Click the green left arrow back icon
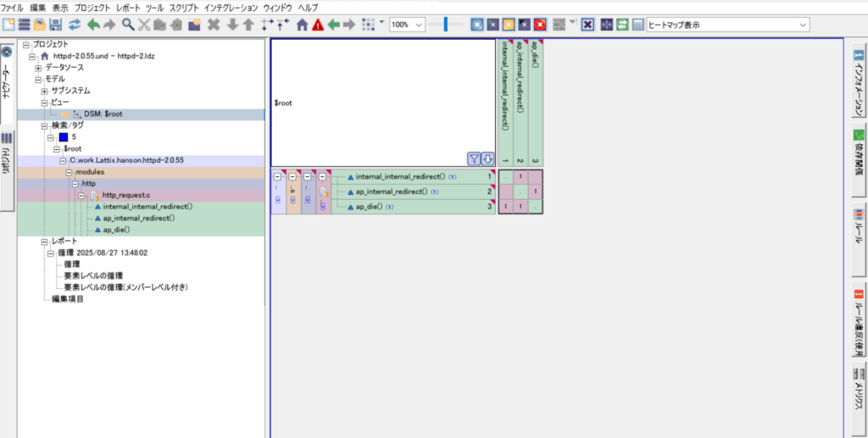The height and width of the screenshot is (438, 868). pos(333,25)
